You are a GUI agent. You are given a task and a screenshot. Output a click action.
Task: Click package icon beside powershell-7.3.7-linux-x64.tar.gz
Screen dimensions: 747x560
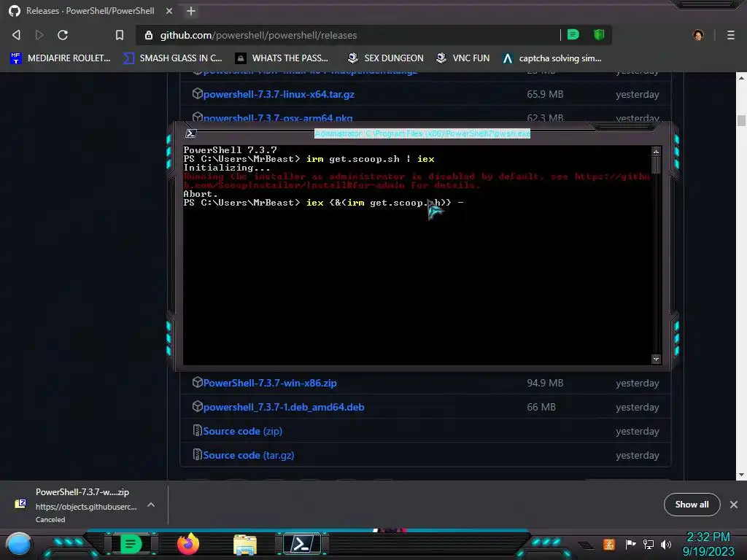point(197,93)
